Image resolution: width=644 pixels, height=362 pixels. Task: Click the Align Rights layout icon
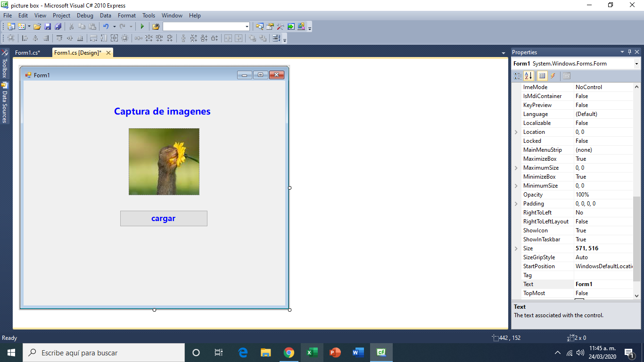[x=46, y=38]
